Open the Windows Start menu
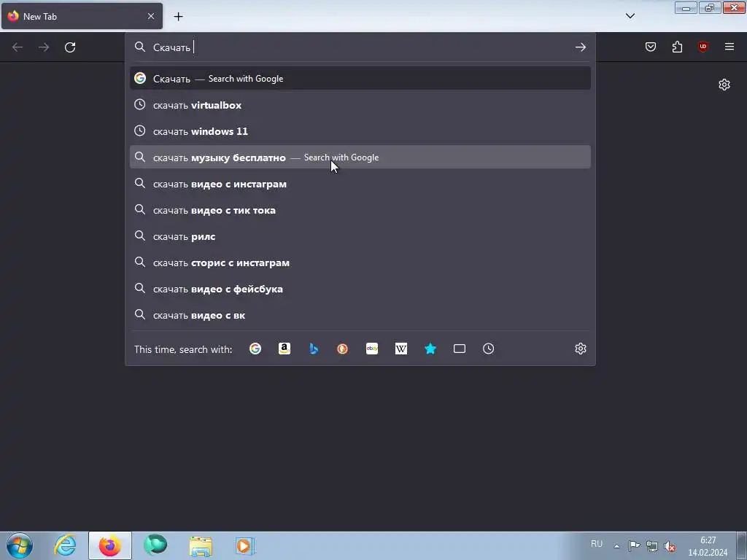This screenshot has height=560, width=747. (20, 545)
